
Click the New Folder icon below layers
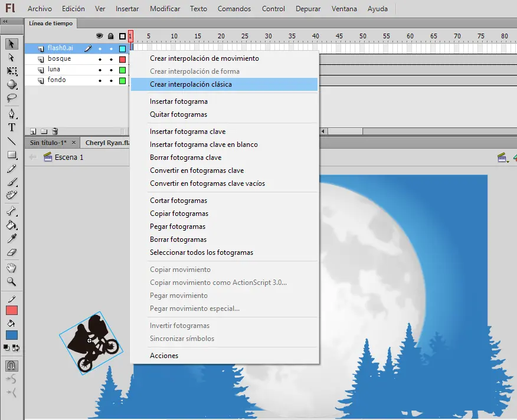[44, 131]
